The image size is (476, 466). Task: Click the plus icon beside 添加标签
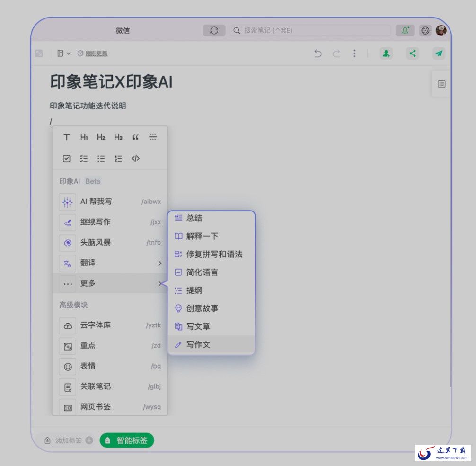(x=89, y=440)
